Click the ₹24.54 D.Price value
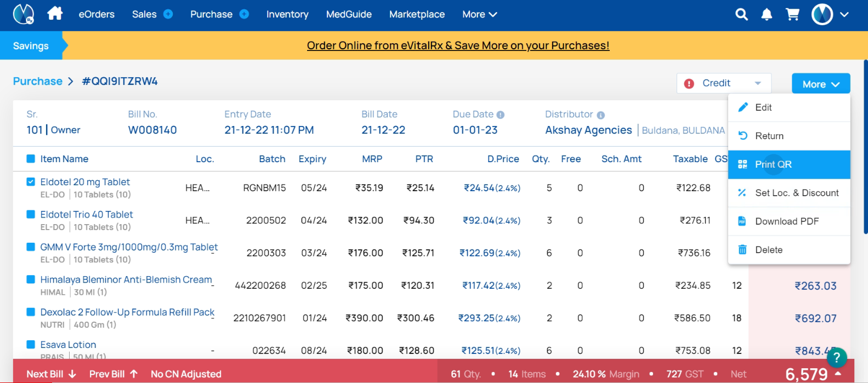Screen dimensions: 868x383 (479, 188)
